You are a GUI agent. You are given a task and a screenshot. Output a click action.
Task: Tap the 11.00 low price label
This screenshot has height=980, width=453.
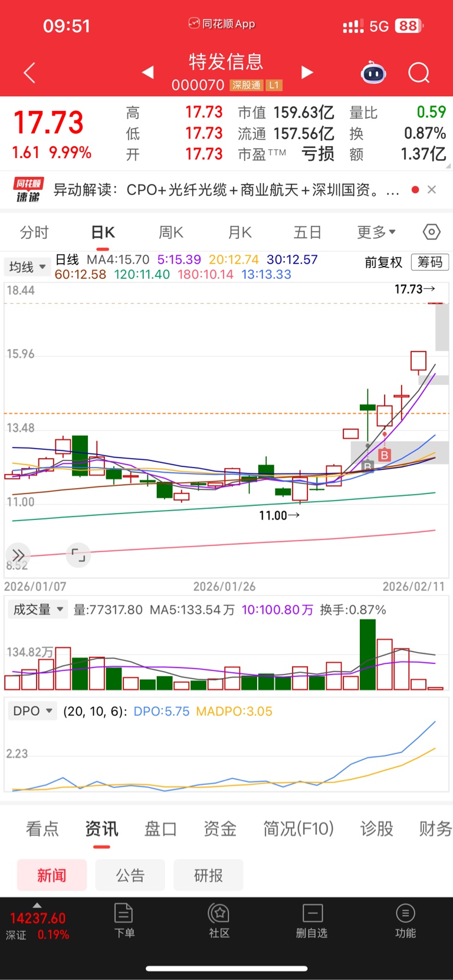click(x=279, y=515)
